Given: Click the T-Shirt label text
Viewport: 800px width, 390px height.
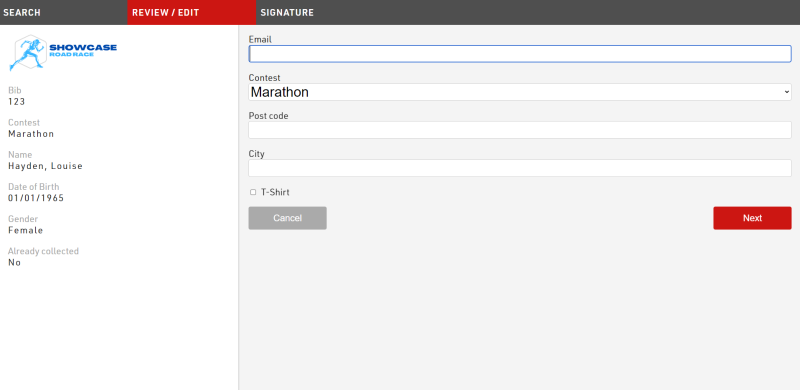Looking at the screenshot, I should pyautogui.click(x=275, y=192).
